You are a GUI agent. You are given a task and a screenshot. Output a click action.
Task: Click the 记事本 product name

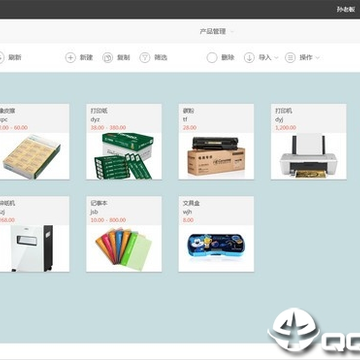point(99,203)
